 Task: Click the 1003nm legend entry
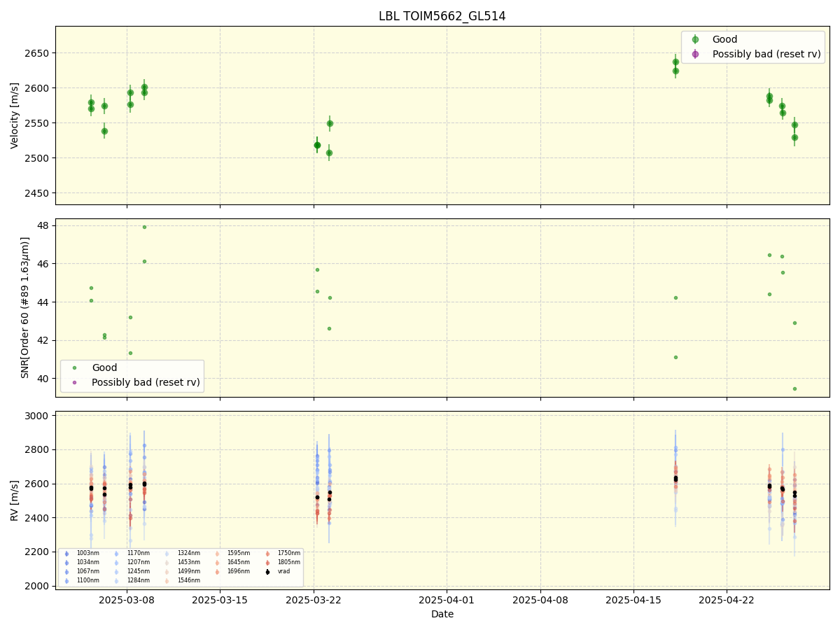[82, 553]
